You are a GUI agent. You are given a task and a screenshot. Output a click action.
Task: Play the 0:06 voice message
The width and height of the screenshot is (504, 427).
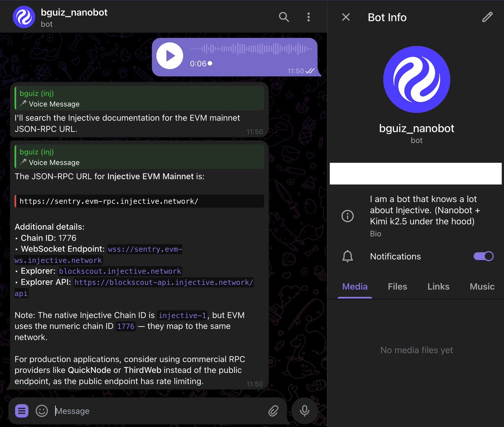170,56
